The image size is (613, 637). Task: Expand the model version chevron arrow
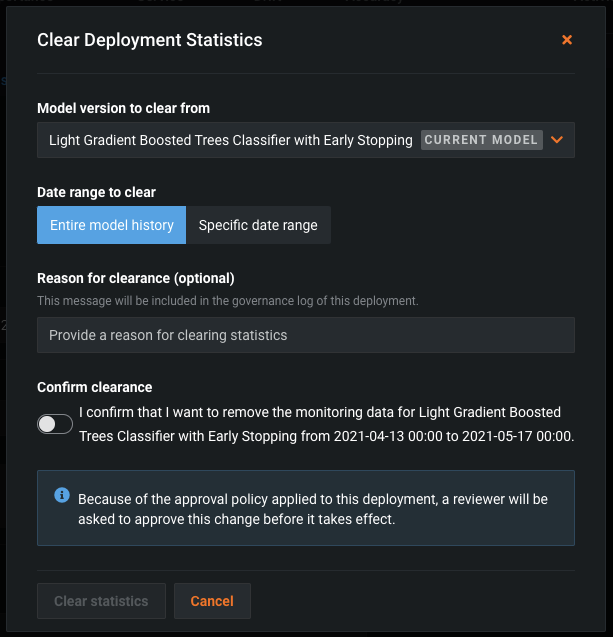557,140
